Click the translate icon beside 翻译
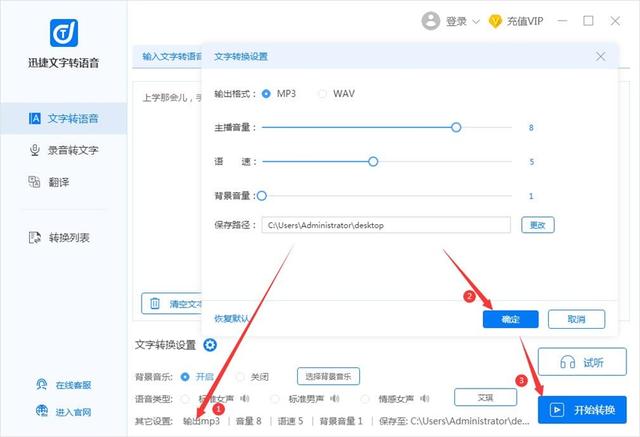Screen dimensions: 640x437 coord(34,182)
